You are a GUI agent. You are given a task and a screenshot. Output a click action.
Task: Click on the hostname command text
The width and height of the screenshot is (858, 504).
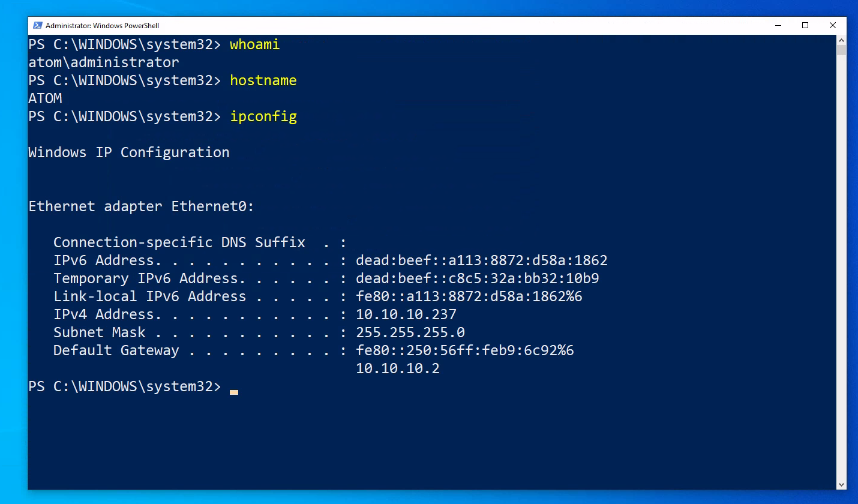(263, 80)
